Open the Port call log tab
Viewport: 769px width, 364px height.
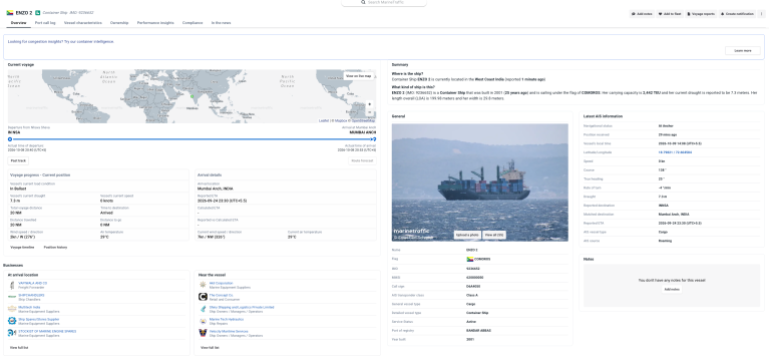tap(45, 23)
